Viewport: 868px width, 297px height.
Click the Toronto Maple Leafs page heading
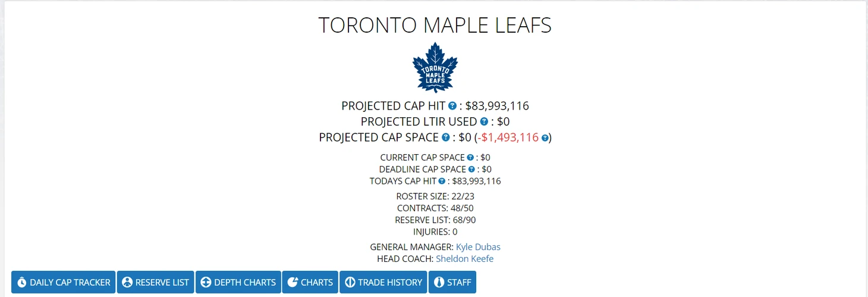tap(435, 25)
